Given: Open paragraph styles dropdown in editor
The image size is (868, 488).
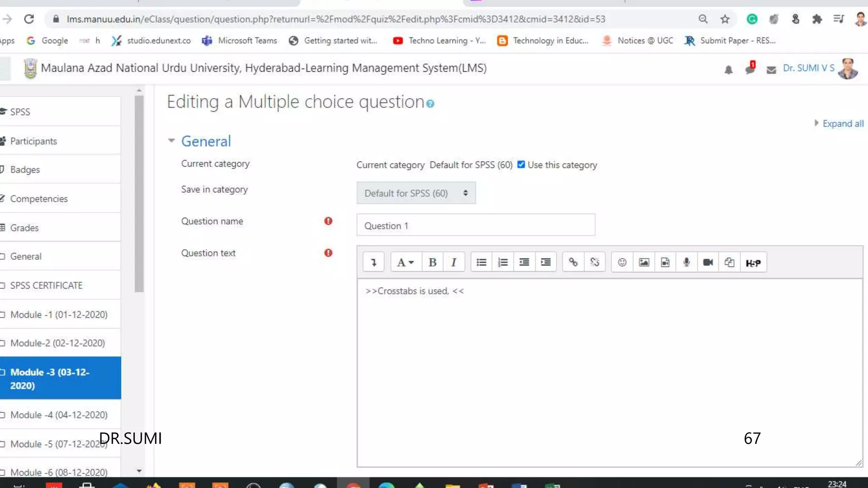Looking at the screenshot, I should [405, 262].
